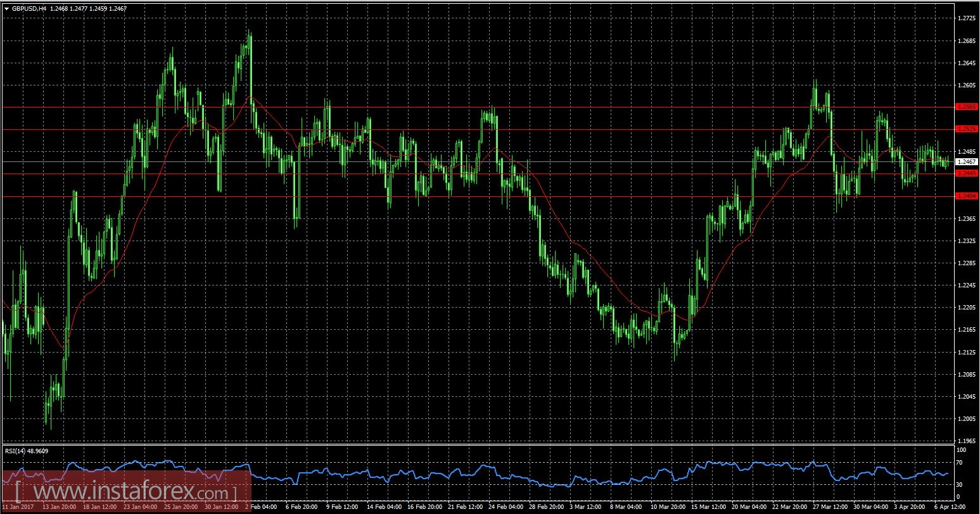Click the RSI scale value 70
Viewport: 980px width, 514px height.
(x=960, y=463)
